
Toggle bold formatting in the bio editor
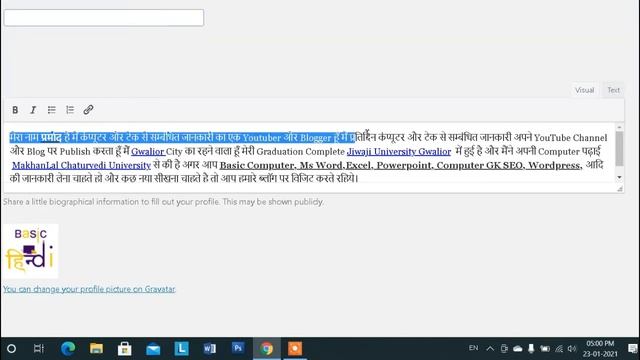(x=15, y=110)
